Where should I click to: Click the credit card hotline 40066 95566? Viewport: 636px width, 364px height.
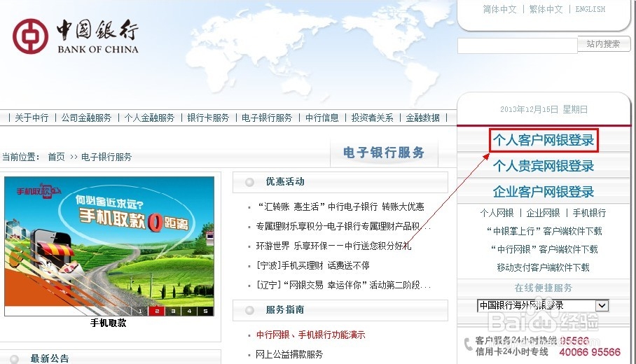(590, 352)
